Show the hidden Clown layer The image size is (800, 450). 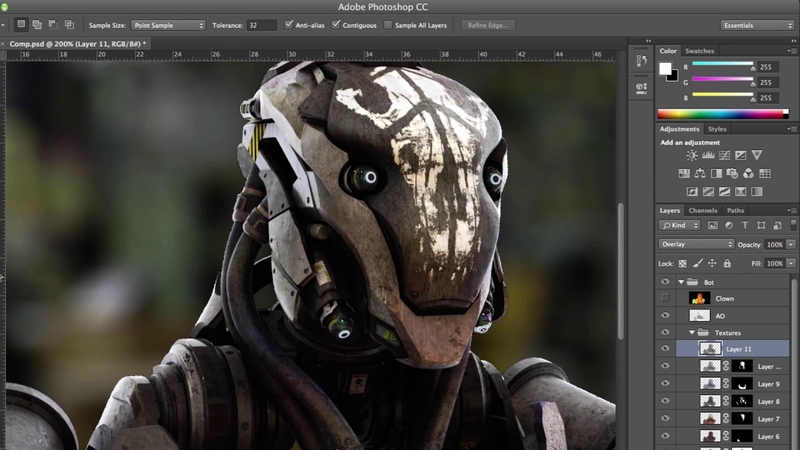665,298
